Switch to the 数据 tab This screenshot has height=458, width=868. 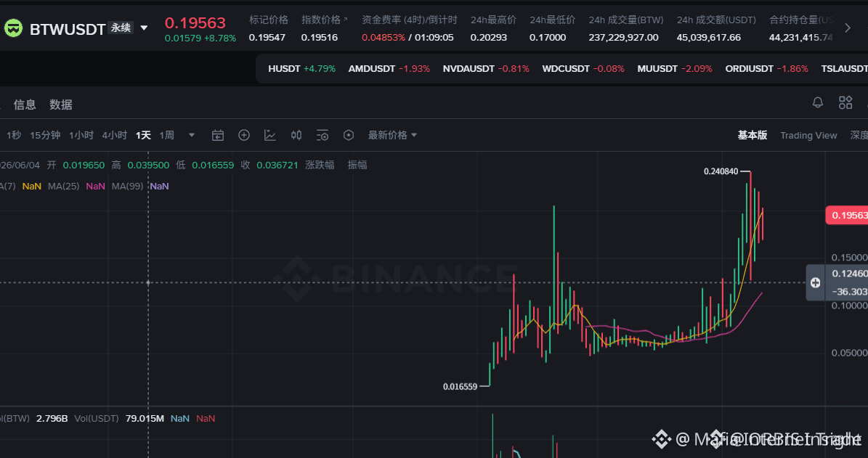(x=61, y=105)
